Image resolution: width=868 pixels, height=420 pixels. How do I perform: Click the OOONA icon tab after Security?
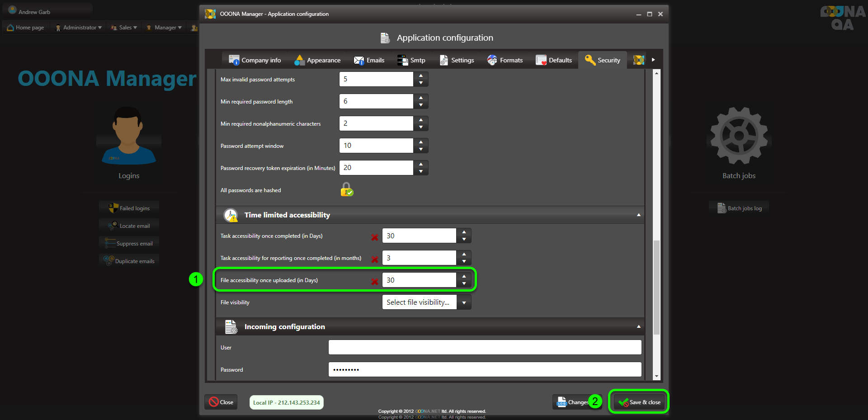[638, 60]
